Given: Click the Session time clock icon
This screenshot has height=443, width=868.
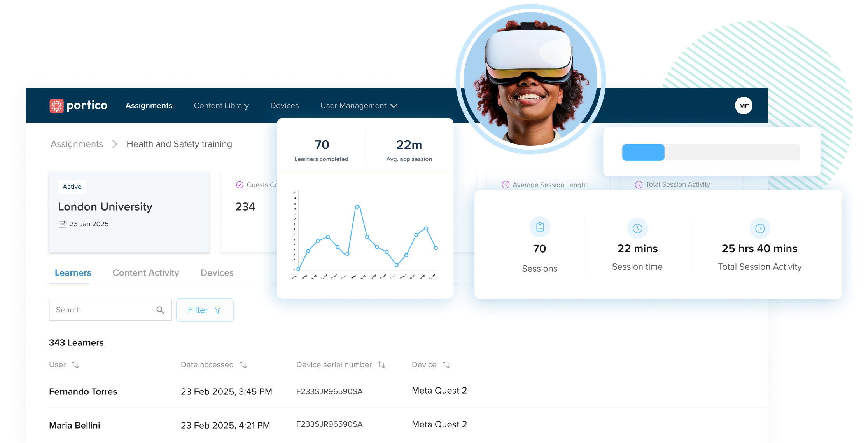Looking at the screenshot, I should coord(637,228).
